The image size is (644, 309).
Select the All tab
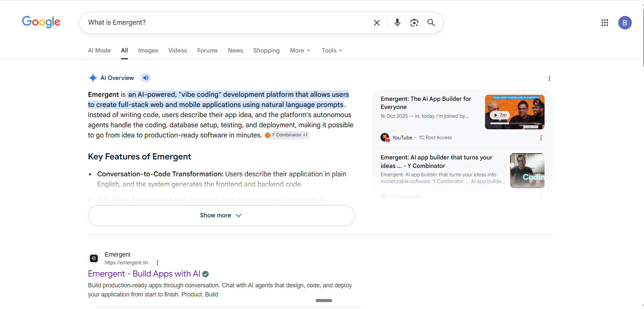coord(124,50)
